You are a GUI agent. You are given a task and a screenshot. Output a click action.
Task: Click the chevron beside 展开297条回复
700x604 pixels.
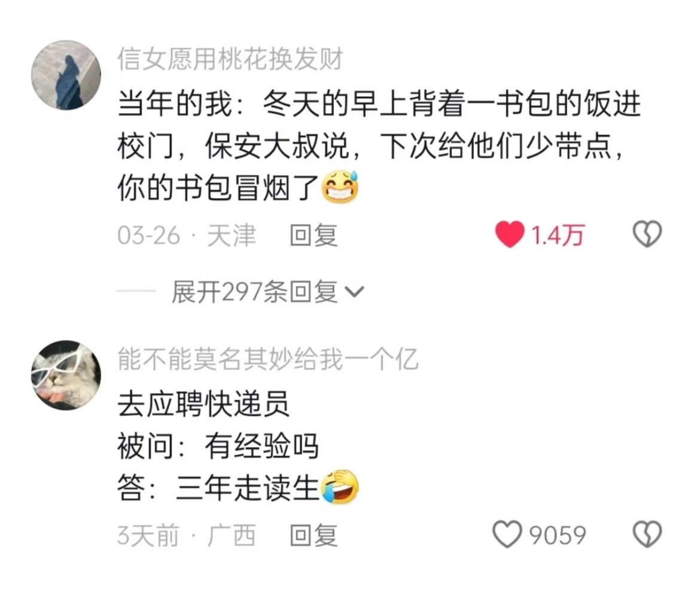(355, 292)
